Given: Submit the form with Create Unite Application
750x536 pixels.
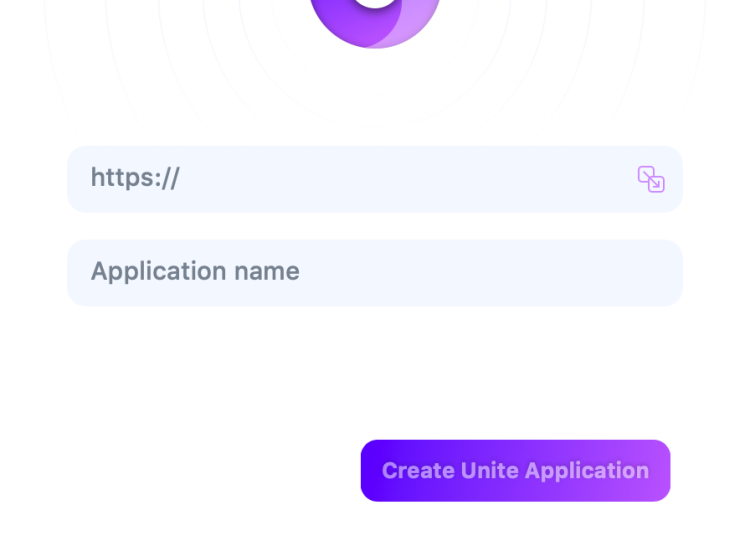Looking at the screenshot, I should (515, 470).
